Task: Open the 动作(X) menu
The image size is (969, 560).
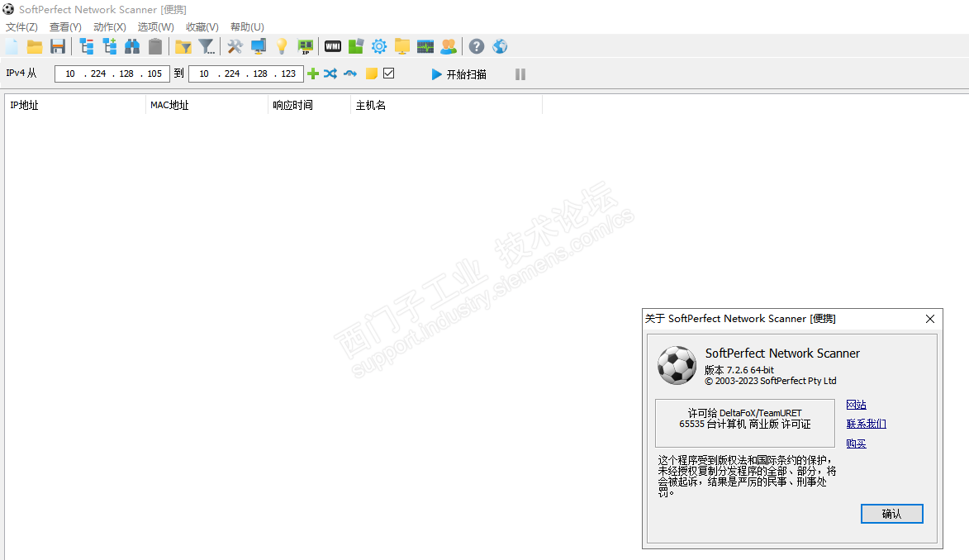Action: coord(109,26)
